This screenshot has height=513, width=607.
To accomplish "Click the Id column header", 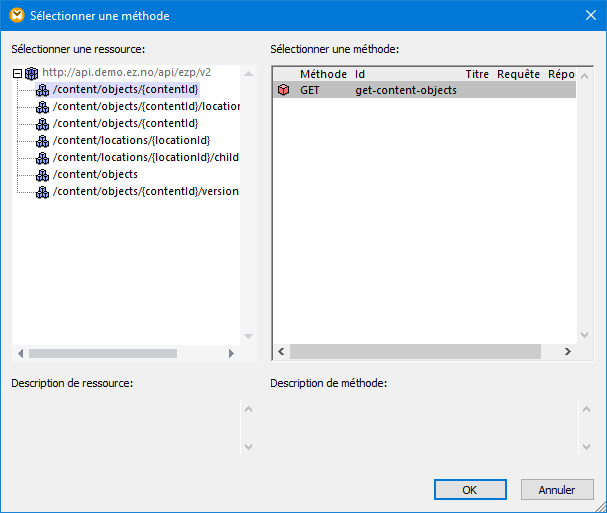I will tap(361, 74).
